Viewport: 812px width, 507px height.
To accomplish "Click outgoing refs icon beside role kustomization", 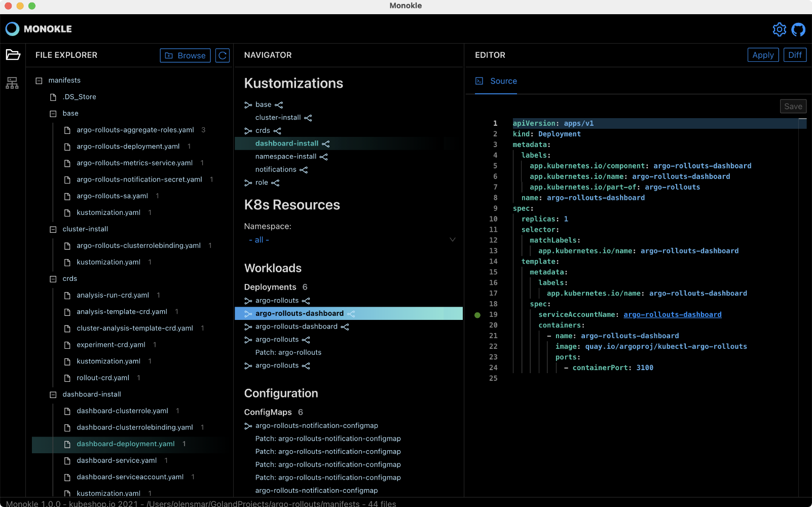I will coord(275,183).
